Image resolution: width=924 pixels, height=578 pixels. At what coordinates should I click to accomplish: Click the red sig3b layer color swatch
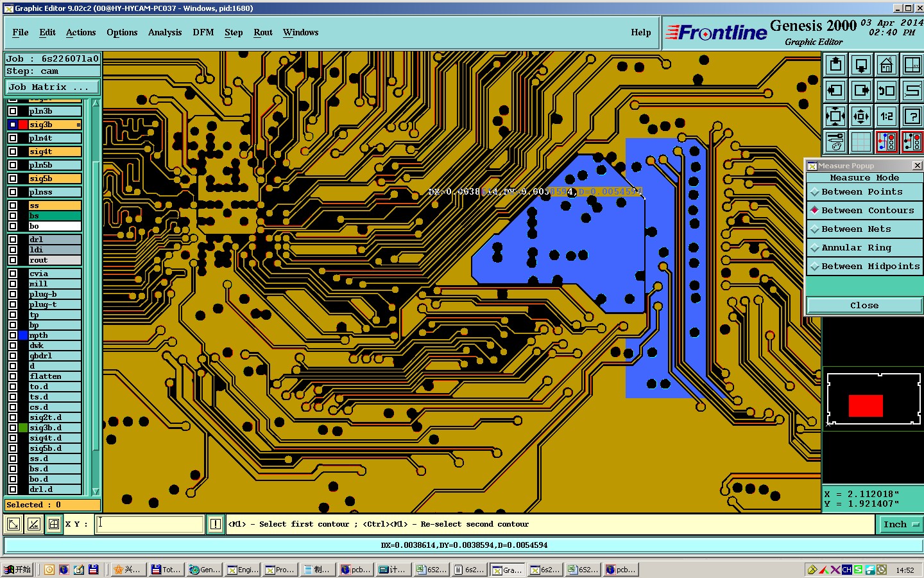click(23, 125)
